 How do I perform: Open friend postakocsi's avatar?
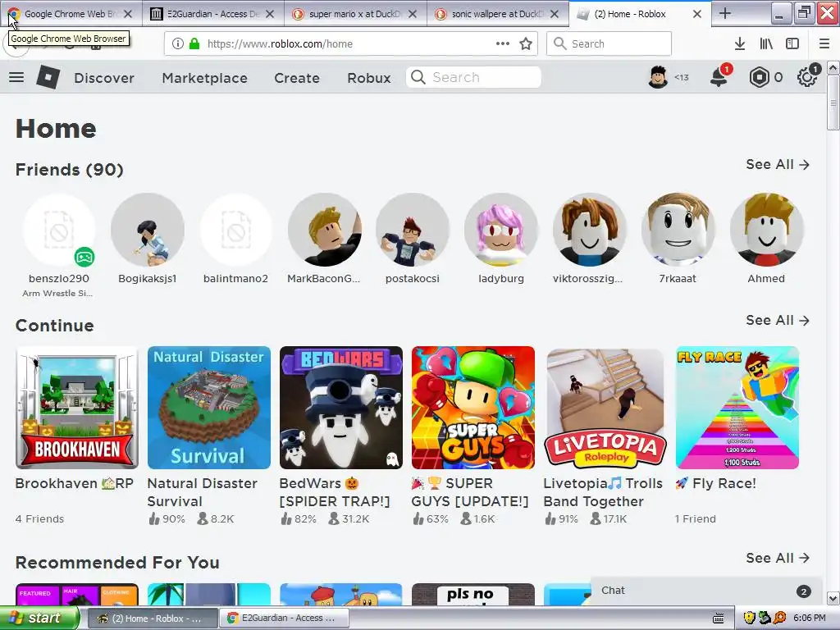(x=413, y=230)
